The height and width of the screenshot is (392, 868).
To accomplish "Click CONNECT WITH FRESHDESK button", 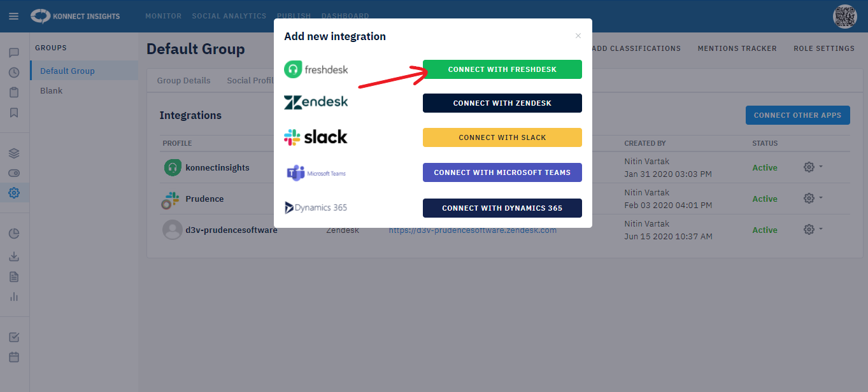I will pos(502,69).
